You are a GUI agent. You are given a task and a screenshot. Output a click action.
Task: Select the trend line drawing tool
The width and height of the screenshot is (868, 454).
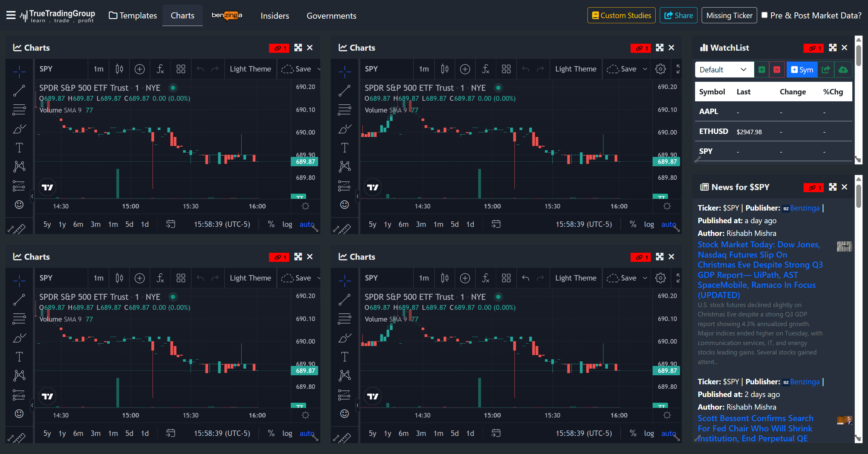click(x=19, y=91)
